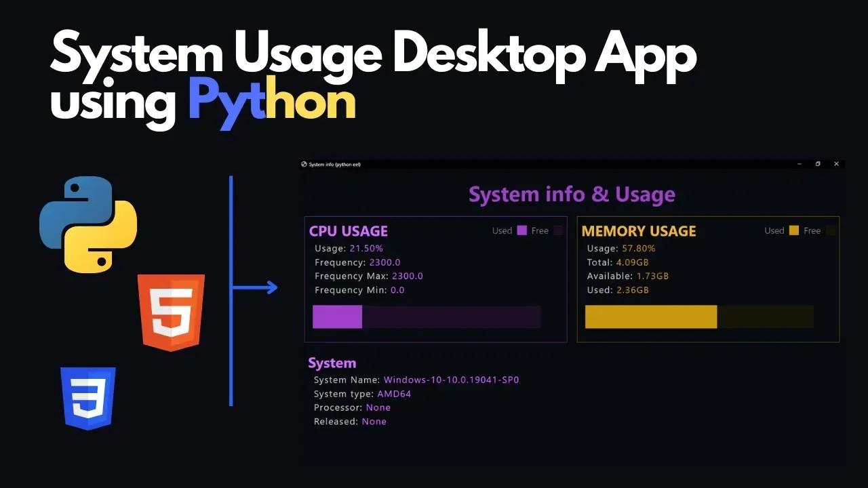Toggle the purple Used indicator in CPU panel

[522, 230]
